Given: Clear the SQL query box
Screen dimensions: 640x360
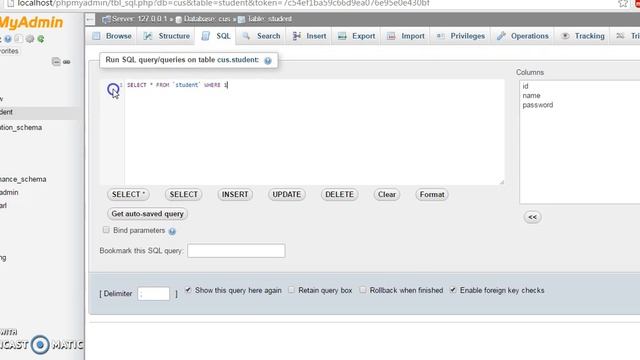Looking at the screenshot, I should [387, 195].
